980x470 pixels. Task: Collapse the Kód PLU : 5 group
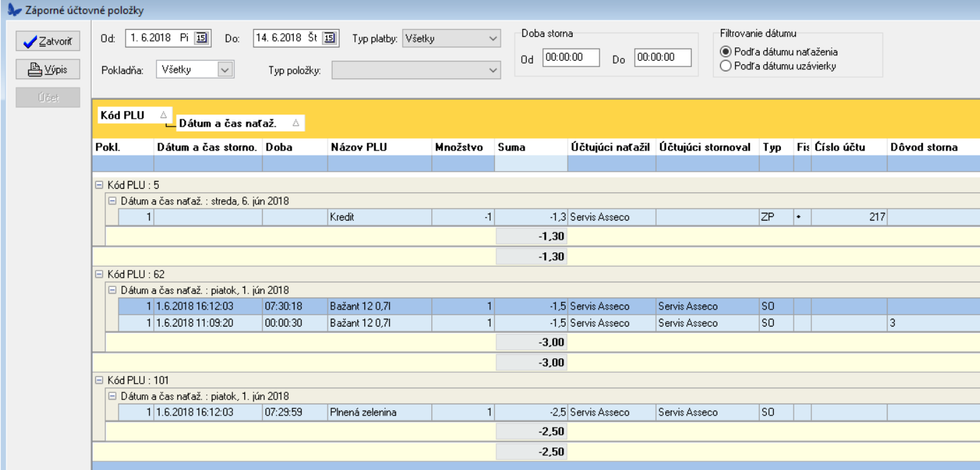click(x=99, y=185)
